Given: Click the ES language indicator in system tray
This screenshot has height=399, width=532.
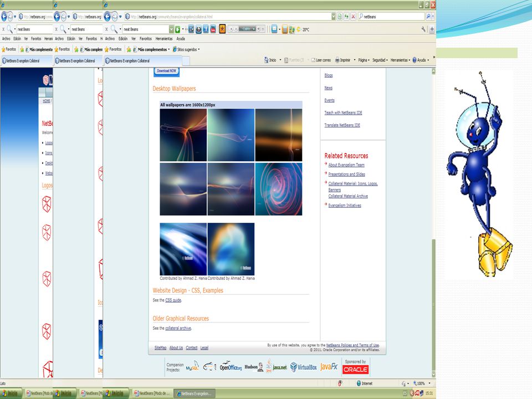Looking at the screenshot, I should point(405,393).
